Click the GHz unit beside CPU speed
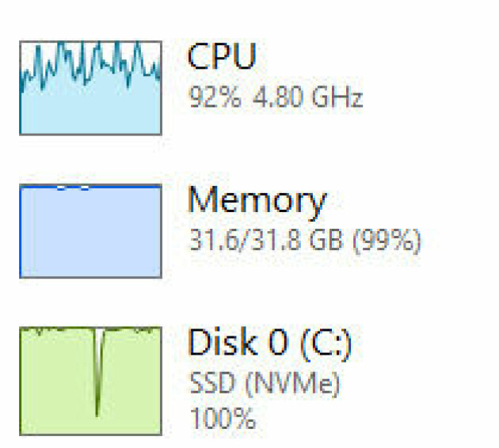Viewport: 499px width, 448px height. tap(337, 97)
